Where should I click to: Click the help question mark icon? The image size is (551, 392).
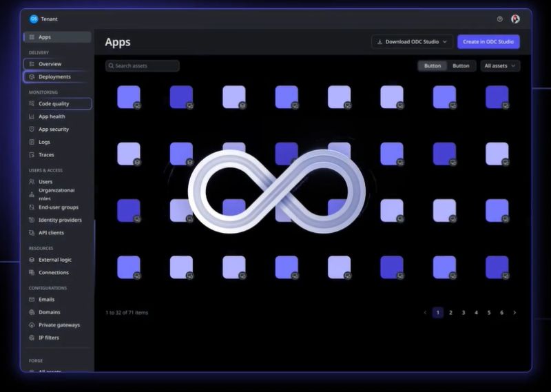coord(499,19)
